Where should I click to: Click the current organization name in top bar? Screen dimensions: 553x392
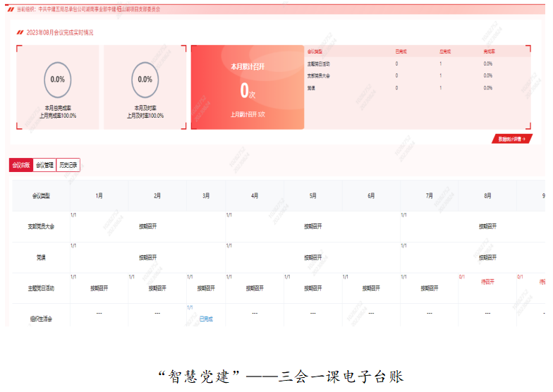[99, 9]
